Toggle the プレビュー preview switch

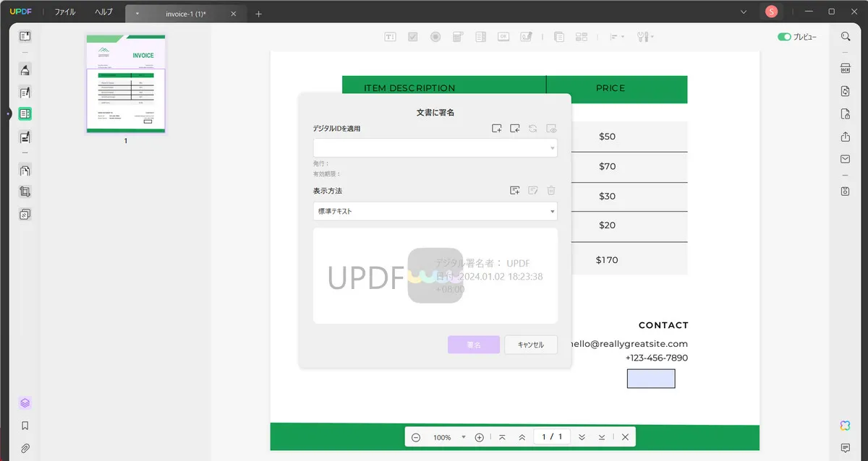click(784, 37)
